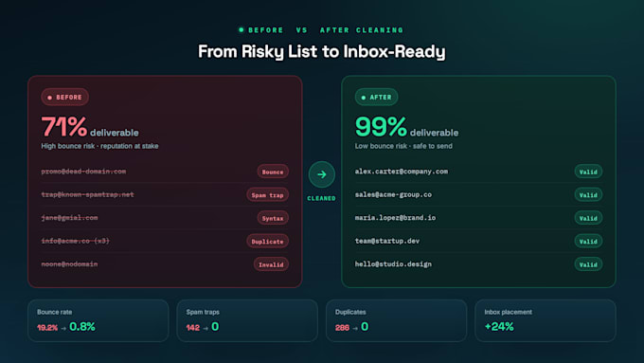Click the 142 spam traps value
644x363 pixels.
[192, 328]
